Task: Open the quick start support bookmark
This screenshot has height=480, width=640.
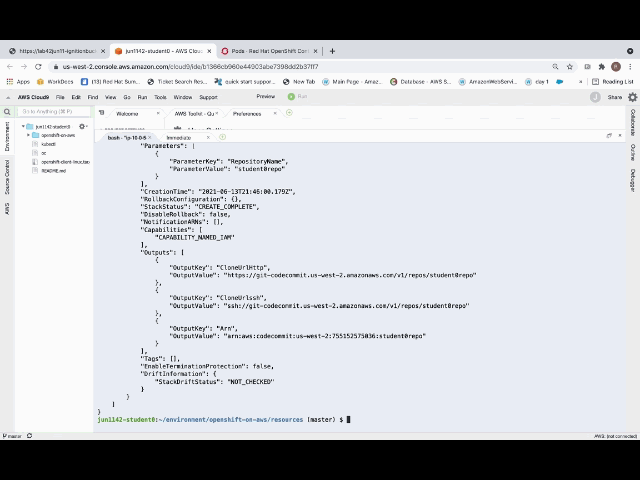Action: coord(245,82)
